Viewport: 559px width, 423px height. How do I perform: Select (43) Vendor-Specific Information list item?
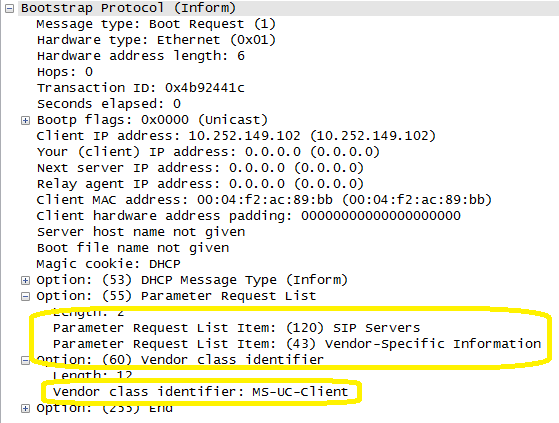[x=297, y=344]
